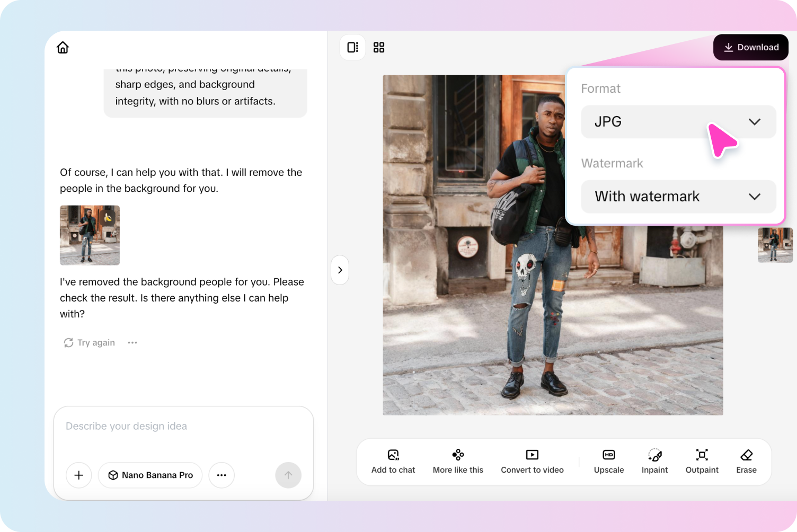Select More like this tool

(458, 461)
